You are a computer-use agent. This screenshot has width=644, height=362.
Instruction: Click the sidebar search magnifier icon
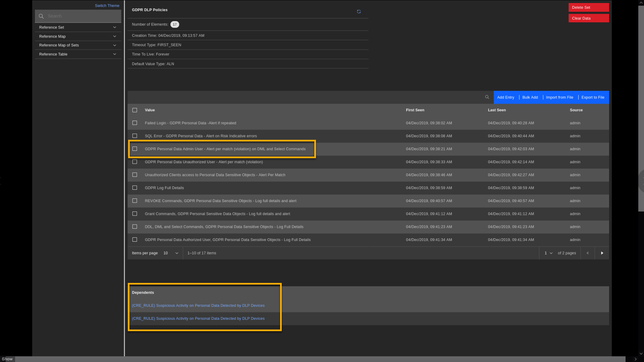(x=41, y=16)
